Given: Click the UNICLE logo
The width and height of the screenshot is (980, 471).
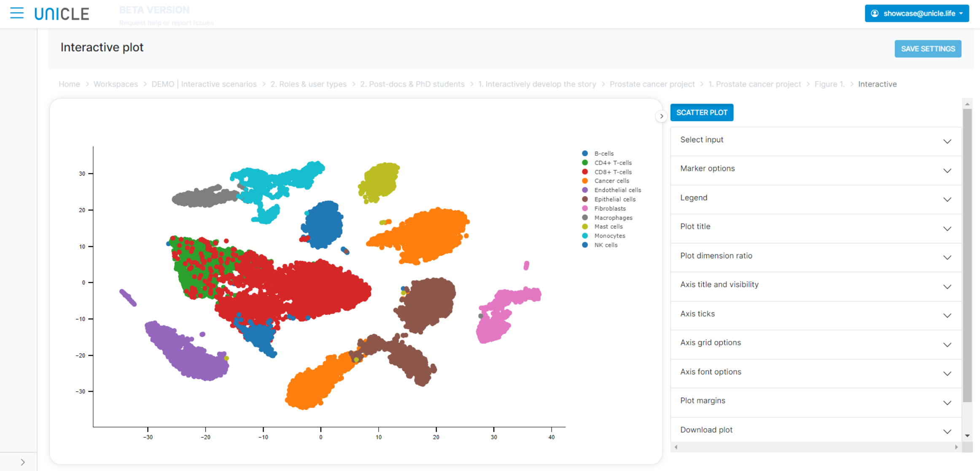Looking at the screenshot, I should [62, 14].
